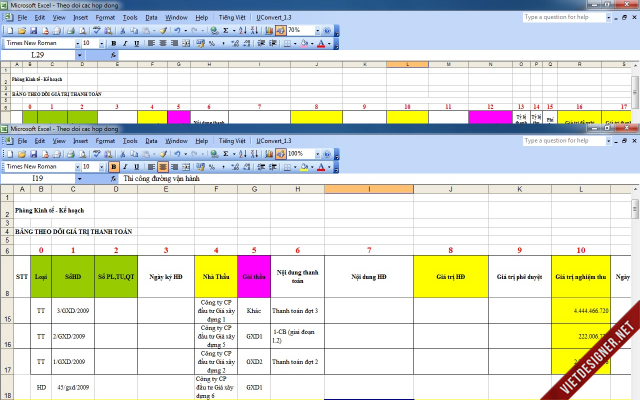Click Save icon in lower Excel window
The height and width of the screenshot is (400, 640).
pos(32,153)
